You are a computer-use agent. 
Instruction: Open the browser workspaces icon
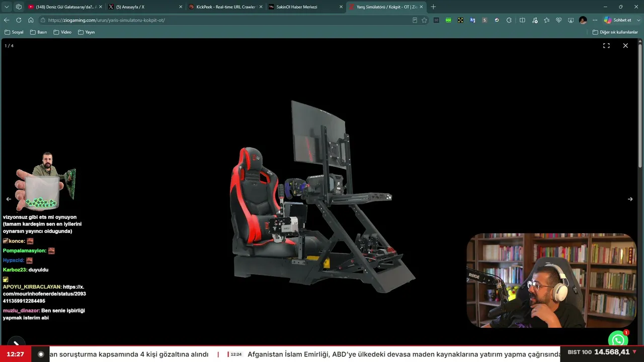(19, 7)
